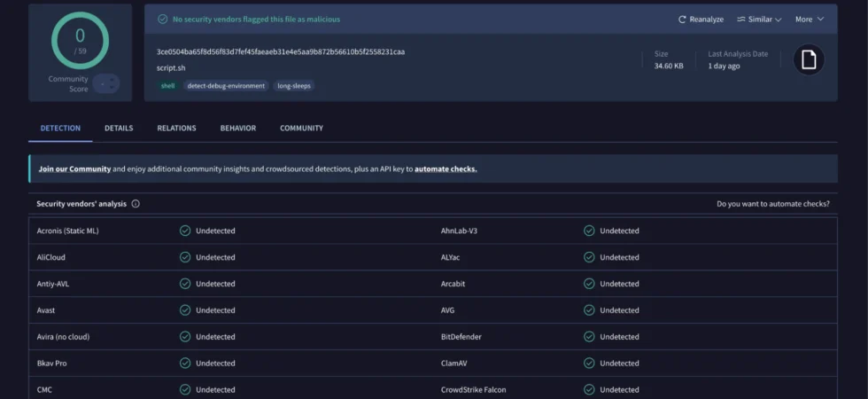Image resolution: width=868 pixels, height=399 pixels.
Task: Click the Reanalyze circular arrow icon
Action: pos(682,20)
